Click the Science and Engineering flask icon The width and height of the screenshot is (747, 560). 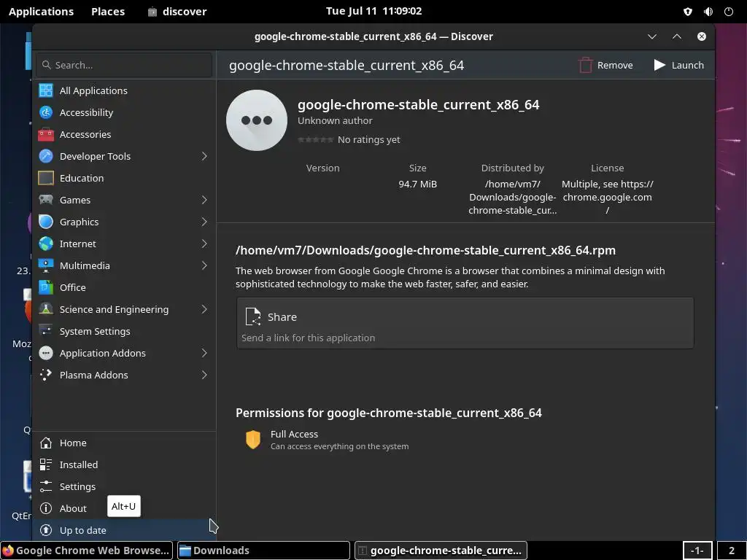pos(46,309)
